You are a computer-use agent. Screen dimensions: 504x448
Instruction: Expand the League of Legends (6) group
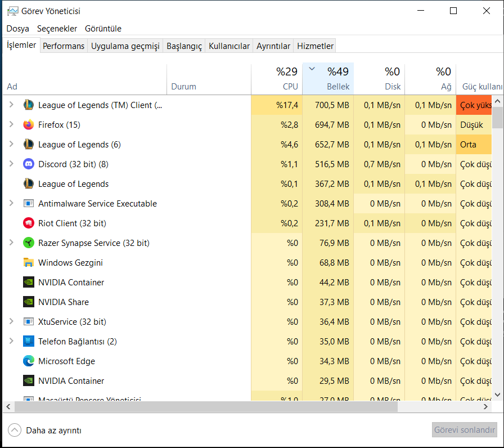[x=11, y=144]
